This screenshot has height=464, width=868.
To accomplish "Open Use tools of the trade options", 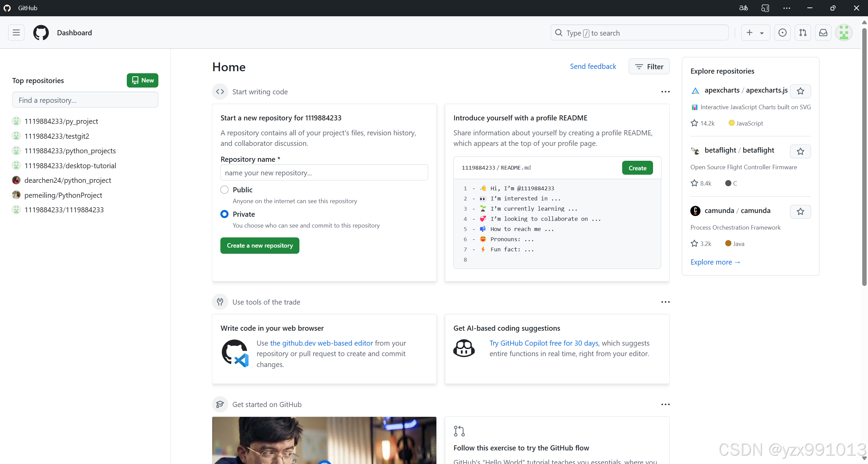I will [665, 302].
